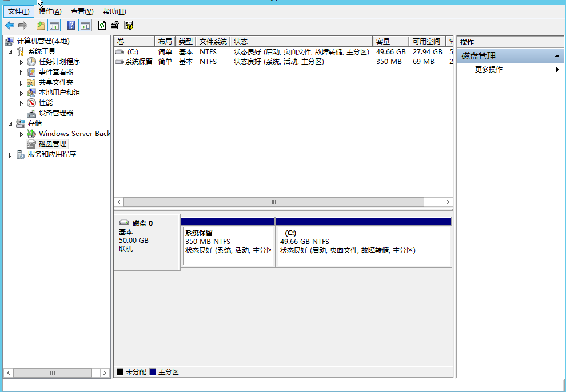Click the Refresh toolbar icon
The height and width of the screenshot is (392, 566).
pos(102,25)
